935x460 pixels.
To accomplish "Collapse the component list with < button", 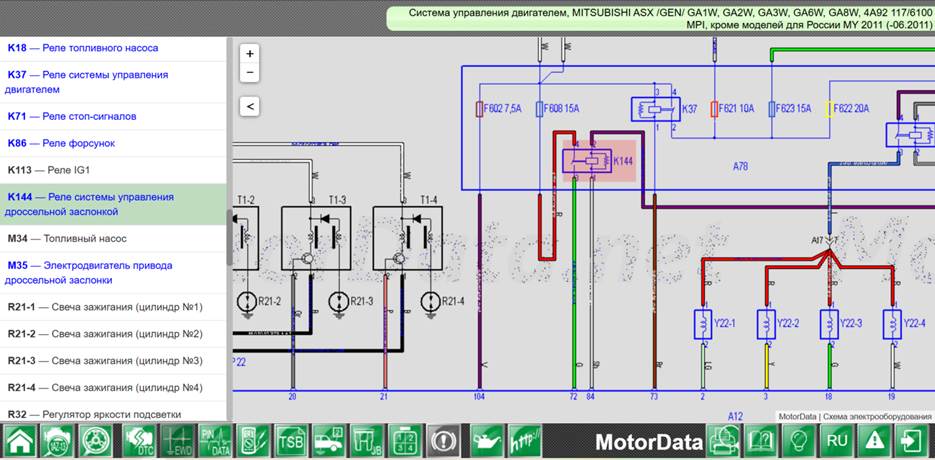I will 250,107.
